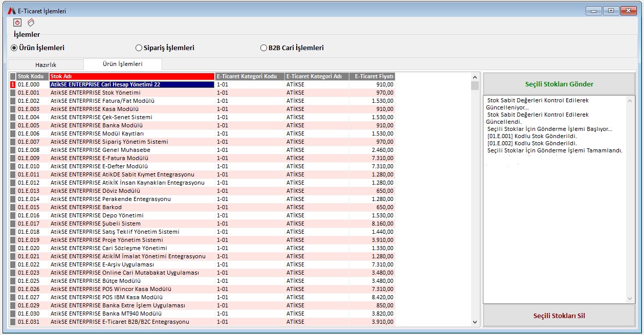
Task: Click the ATİKSE category name of row 01.E.020
Action: [x=295, y=248]
